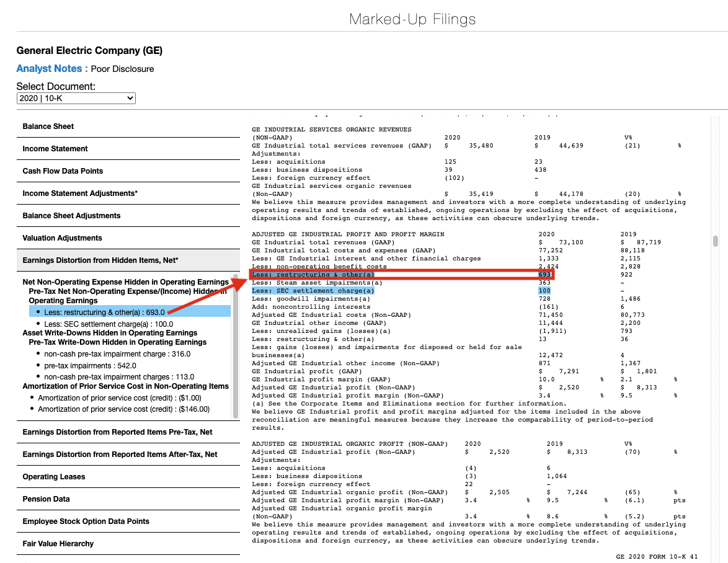Click 'Poor Disclosure' note text

click(123, 69)
